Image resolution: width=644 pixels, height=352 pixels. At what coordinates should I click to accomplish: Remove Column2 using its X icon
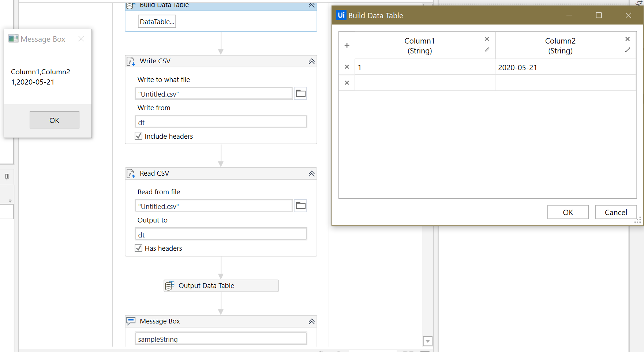click(627, 39)
